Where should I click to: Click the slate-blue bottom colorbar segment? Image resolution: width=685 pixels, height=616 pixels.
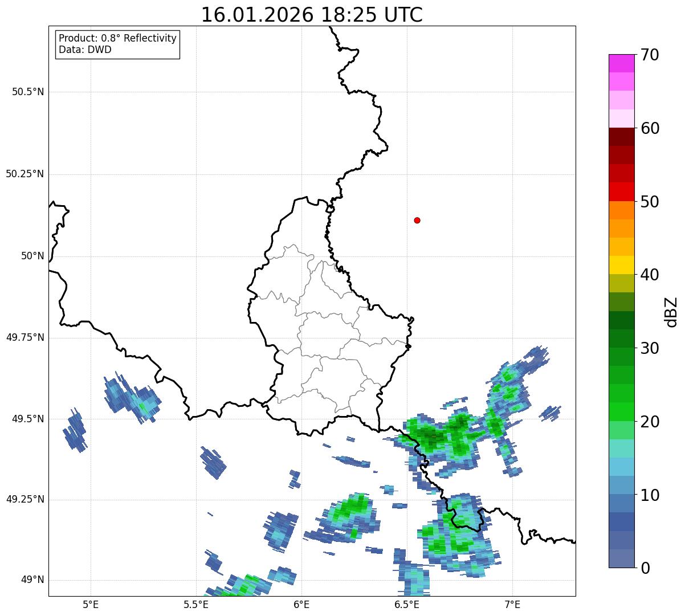[x=621, y=558]
